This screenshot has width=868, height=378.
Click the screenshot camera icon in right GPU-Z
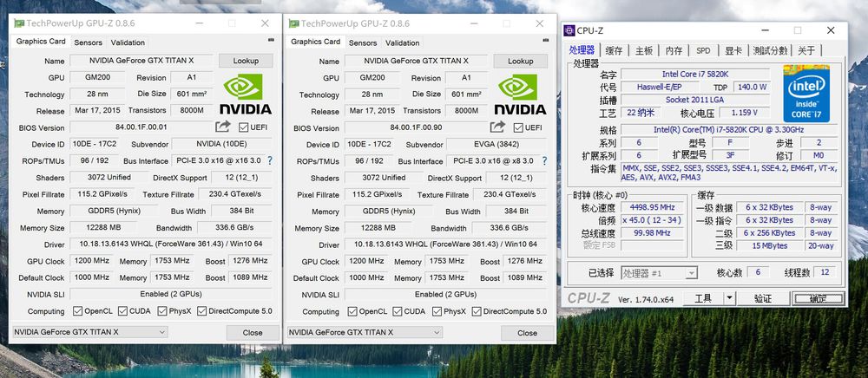click(x=546, y=41)
